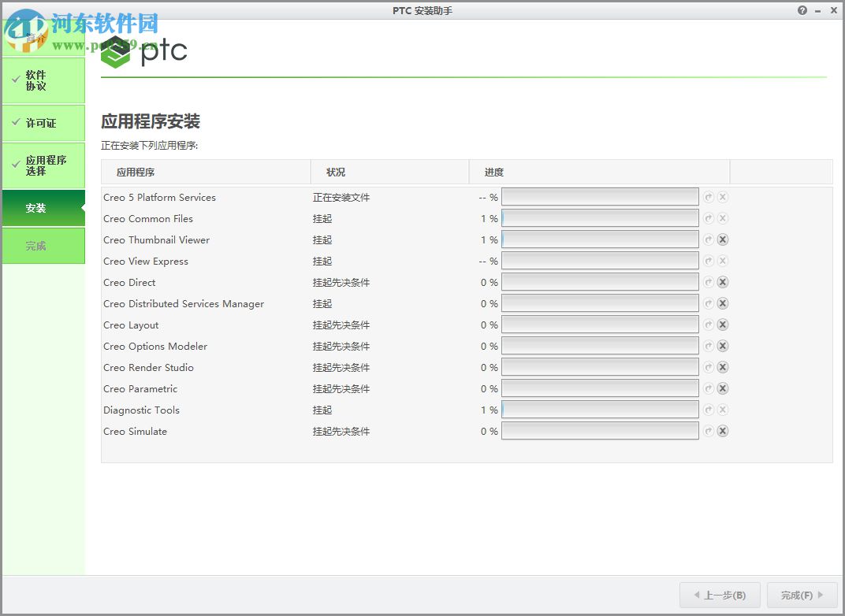Retry the Creo Layout installation
845x616 pixels.
click(x=710, y=324)
